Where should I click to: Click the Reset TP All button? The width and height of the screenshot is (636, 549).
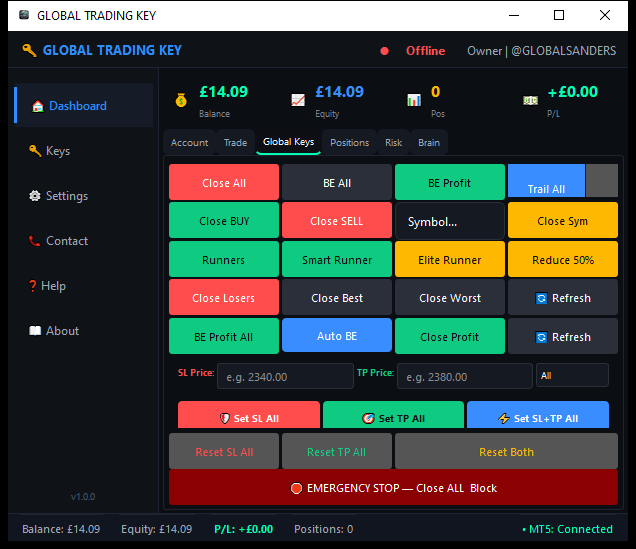pos(337,451)
